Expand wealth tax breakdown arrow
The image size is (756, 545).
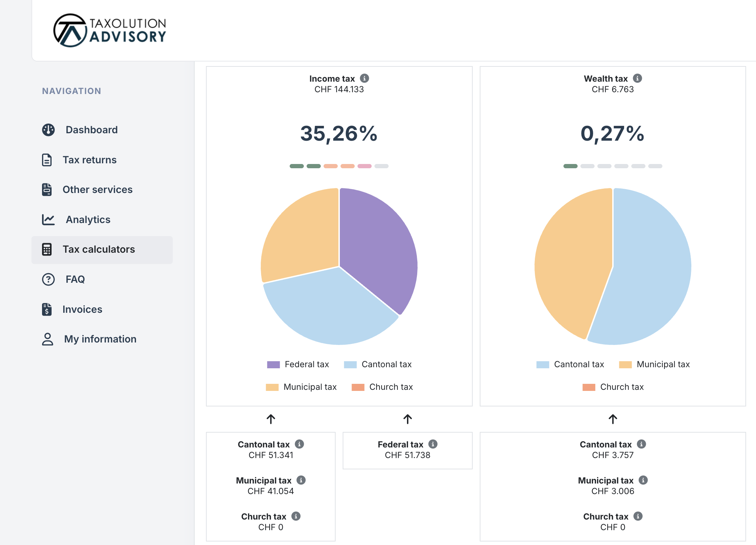coord(613,419)
